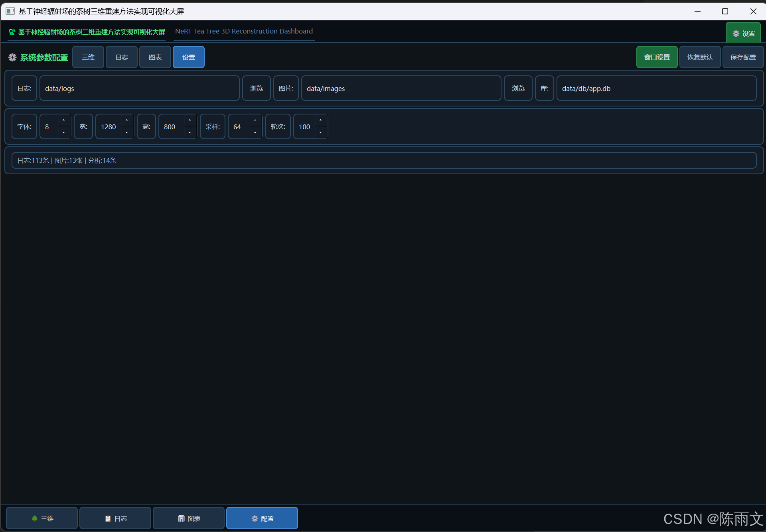
Task: Click the NeRF Tea Tree 3D Reconstruction Dashboard subtitle
Action: [244, 31]
